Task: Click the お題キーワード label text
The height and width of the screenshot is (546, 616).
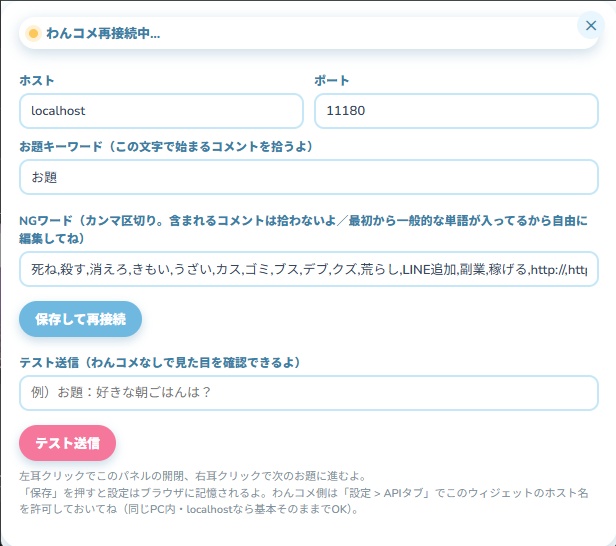Action: coord(166,147)
